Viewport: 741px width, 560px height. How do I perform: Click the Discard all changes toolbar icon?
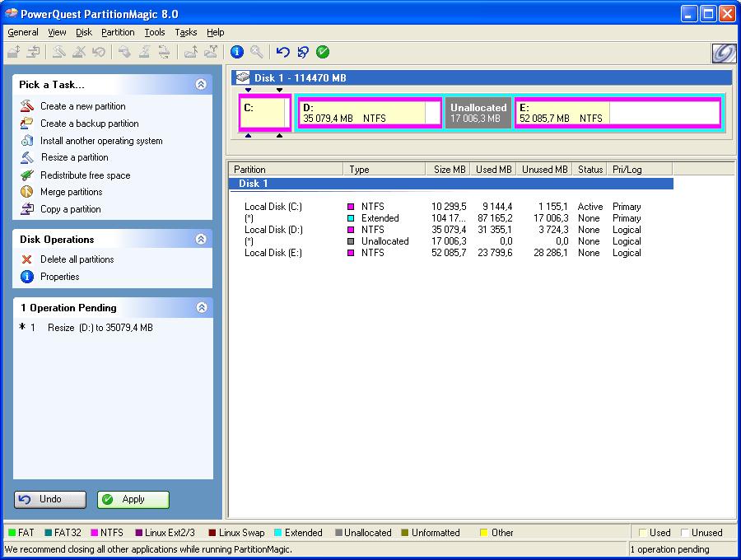pyautogui.click(x=302, y=52)
